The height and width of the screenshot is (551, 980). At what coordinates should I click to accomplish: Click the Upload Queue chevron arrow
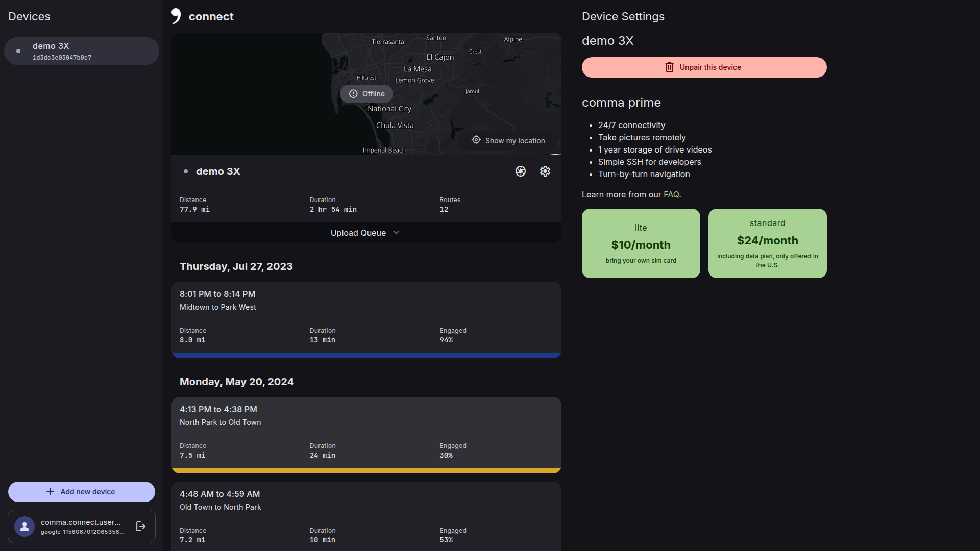click(396, 233)
